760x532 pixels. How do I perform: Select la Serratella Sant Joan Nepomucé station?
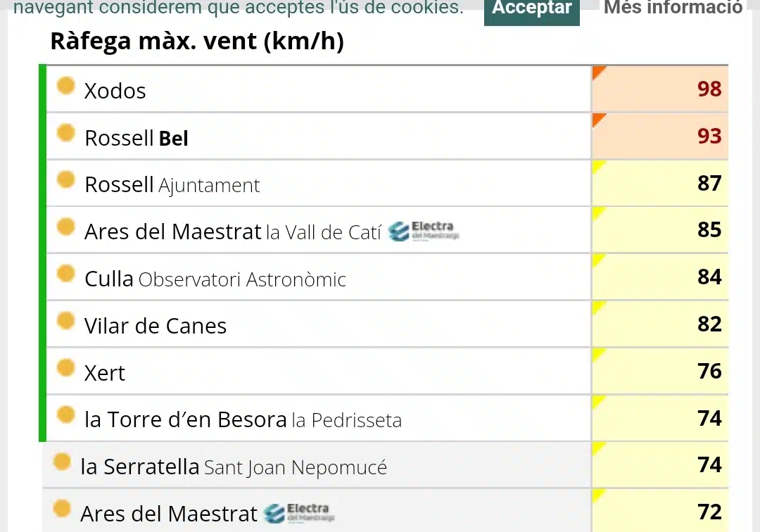[234, 467]
